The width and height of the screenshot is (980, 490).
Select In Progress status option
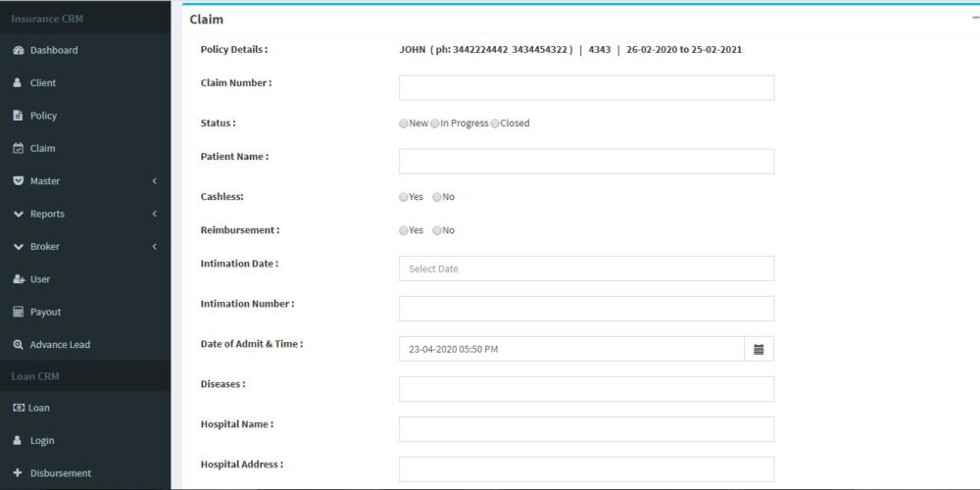435,123
